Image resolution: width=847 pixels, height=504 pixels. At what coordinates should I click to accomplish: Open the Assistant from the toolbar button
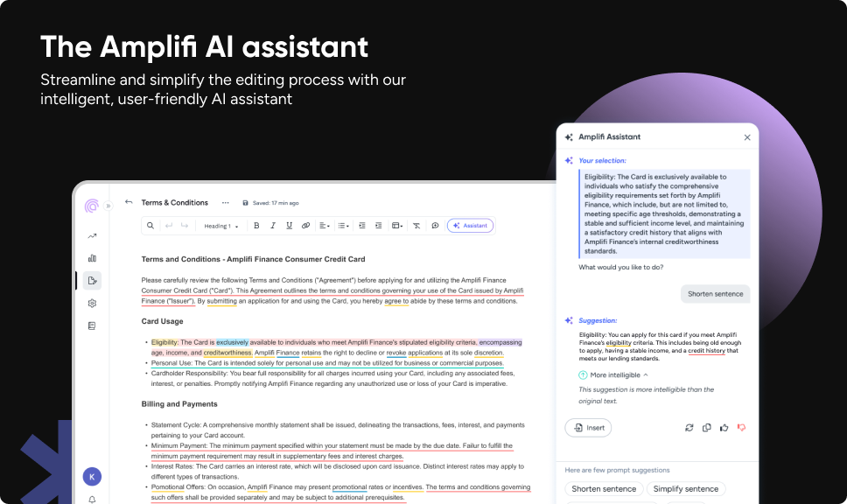(470, 225)
